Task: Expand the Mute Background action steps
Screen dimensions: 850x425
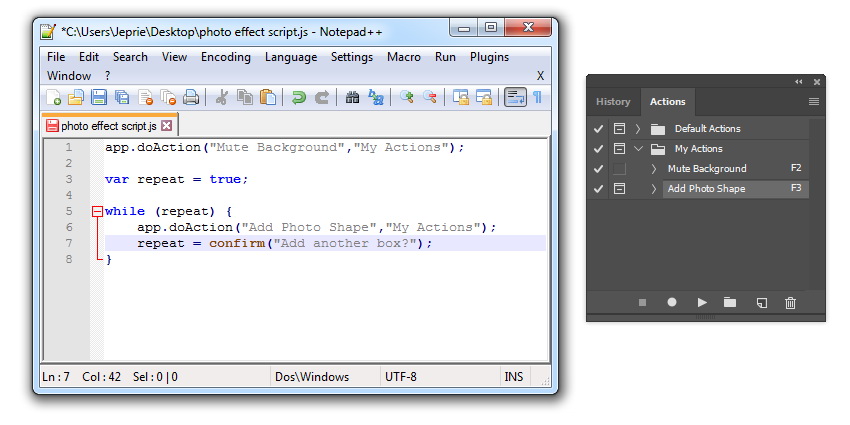Action: pos(654,169)
